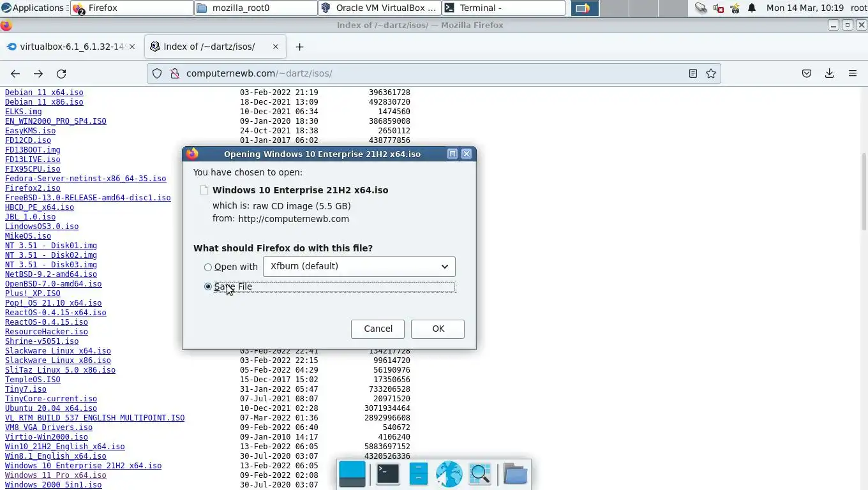
Task: Switch to Firefox in taskbar
Action: point(132,8)
